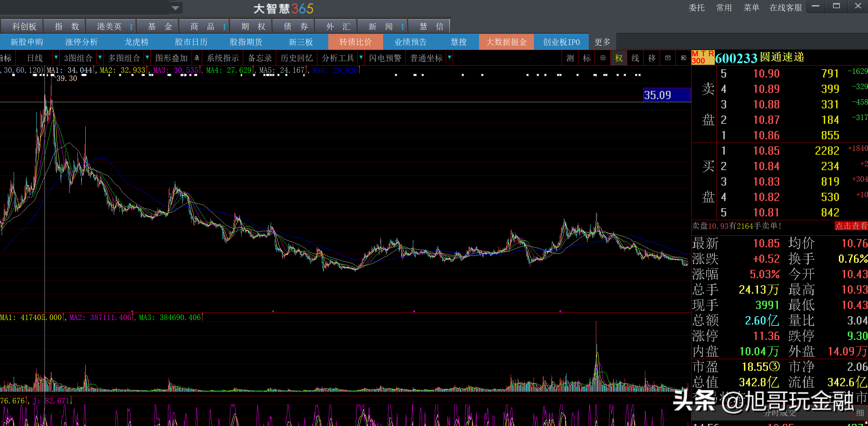Toggle 系统指示 indicator
This screenshot has width=868, height=426.
click(223, 58)
